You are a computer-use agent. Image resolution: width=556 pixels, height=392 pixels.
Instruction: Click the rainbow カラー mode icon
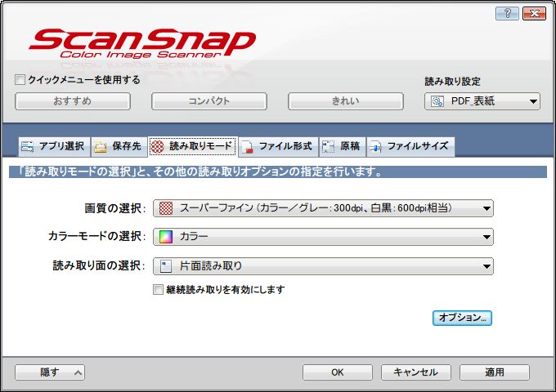pyautogui.click(x=166, y=237)
